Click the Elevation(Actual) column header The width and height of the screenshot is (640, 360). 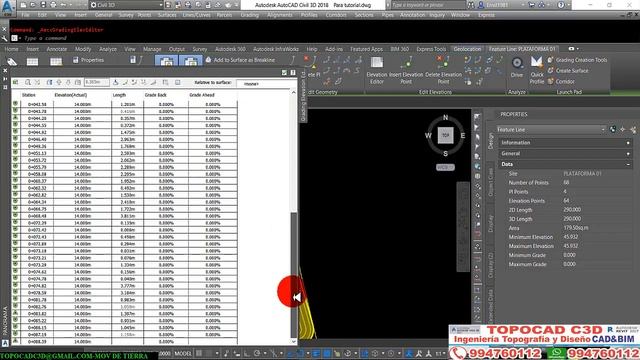pyautogui.click(x=71, y=95)
